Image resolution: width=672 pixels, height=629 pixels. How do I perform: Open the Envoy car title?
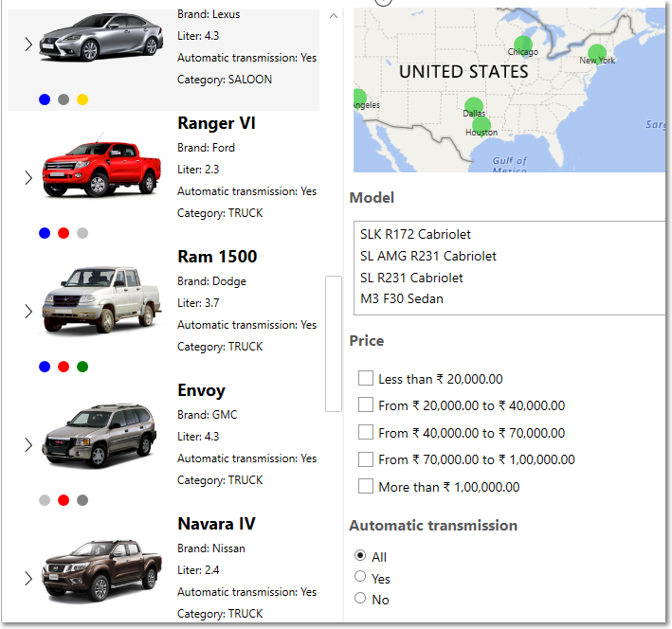(x=201, y=390)
